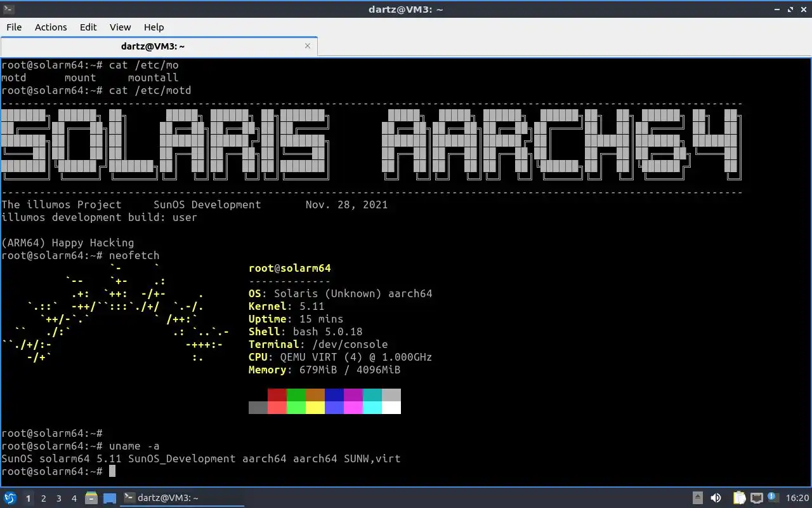
Task: Click '(ARM64) Happy Hacking' line
Action: coord(68,243)
